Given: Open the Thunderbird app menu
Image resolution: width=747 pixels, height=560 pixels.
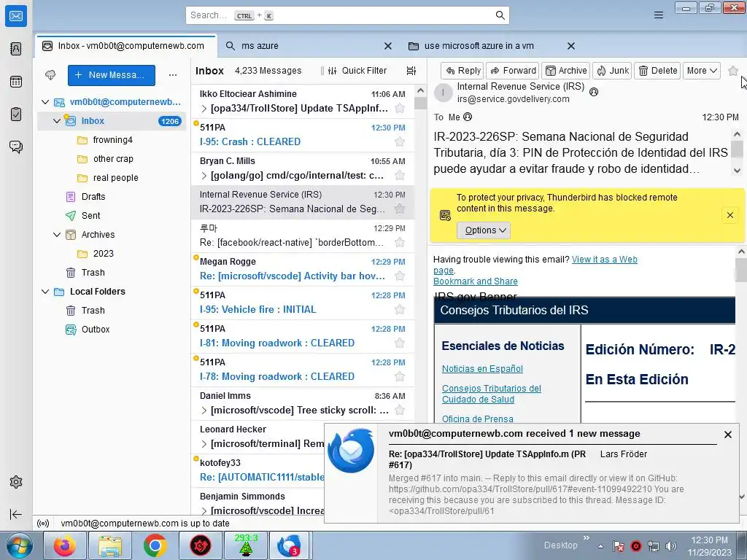Looking at the screenshot, I should click(659, 15).
